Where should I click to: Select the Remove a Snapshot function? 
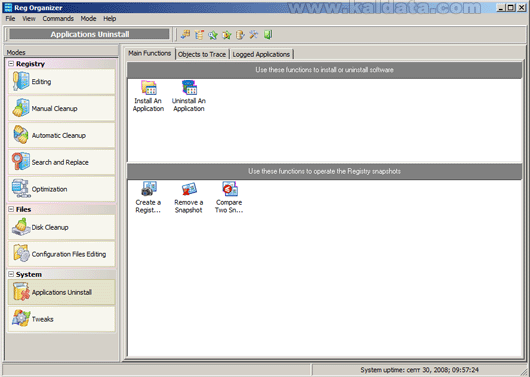click(x=189, y=197)
